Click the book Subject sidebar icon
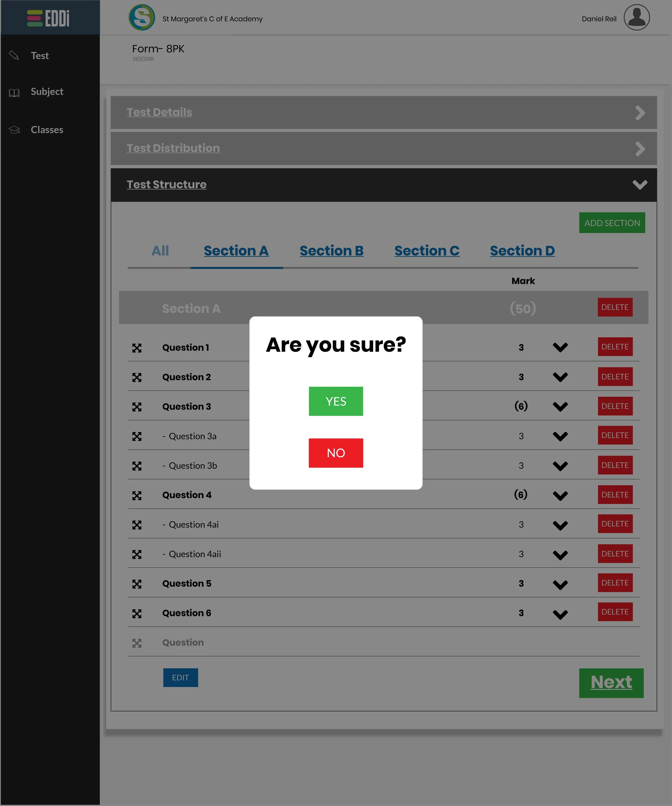672x806 pixels. pos(14,92)
